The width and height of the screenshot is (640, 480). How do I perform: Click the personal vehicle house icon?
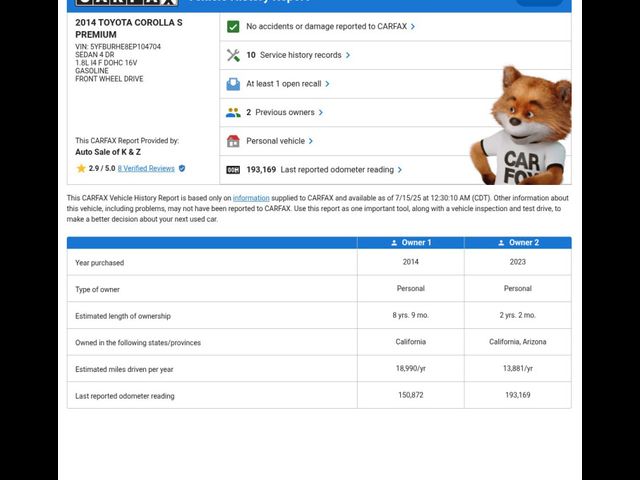pos(233,141)
